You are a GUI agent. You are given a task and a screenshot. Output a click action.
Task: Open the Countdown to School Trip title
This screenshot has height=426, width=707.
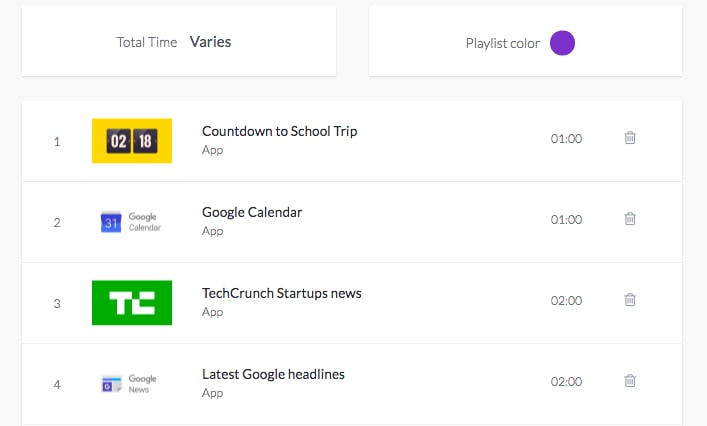[280, 131]
